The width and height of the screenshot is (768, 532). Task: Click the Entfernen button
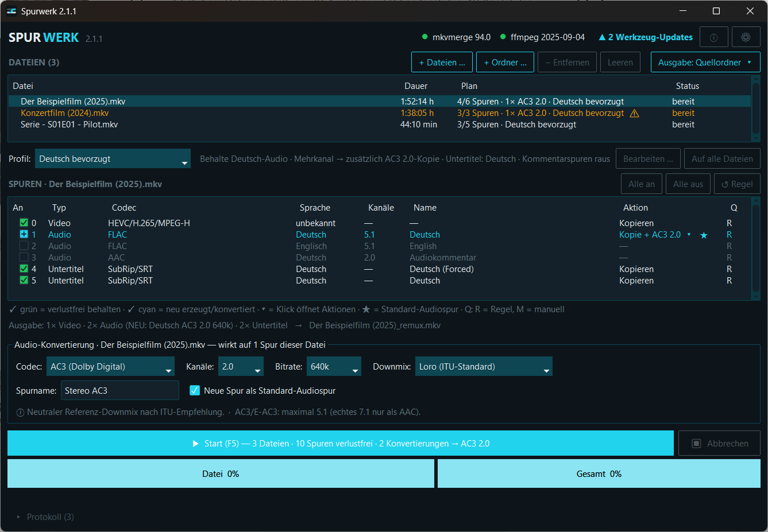coord(568,63)
